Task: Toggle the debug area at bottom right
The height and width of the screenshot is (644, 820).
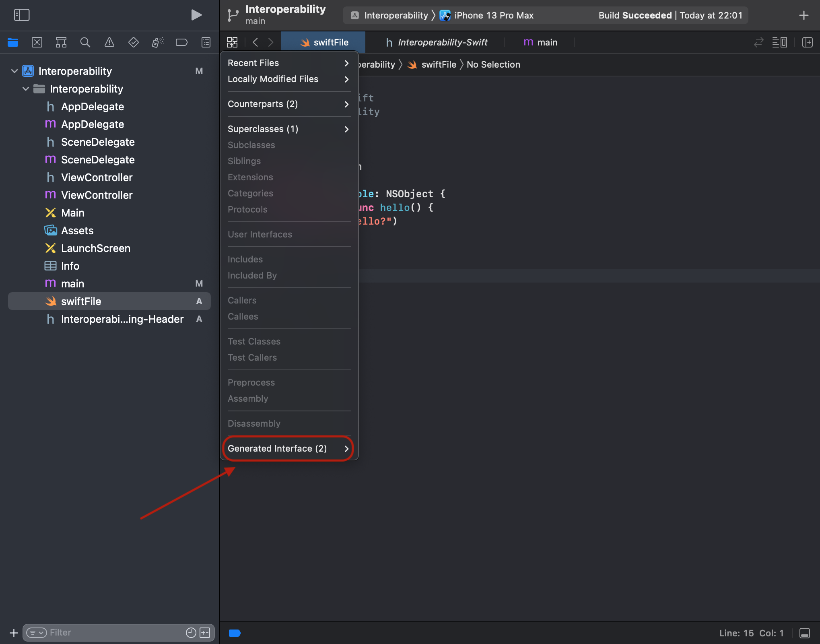Action: pyautogui.click(x=805, y=633)
